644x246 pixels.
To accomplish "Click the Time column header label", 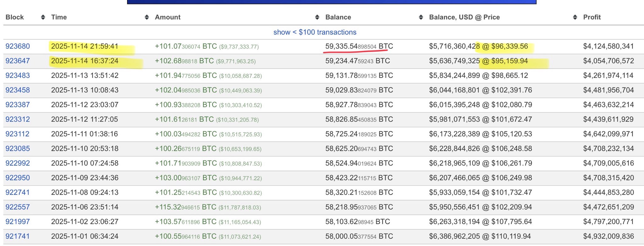I will 59,17.
